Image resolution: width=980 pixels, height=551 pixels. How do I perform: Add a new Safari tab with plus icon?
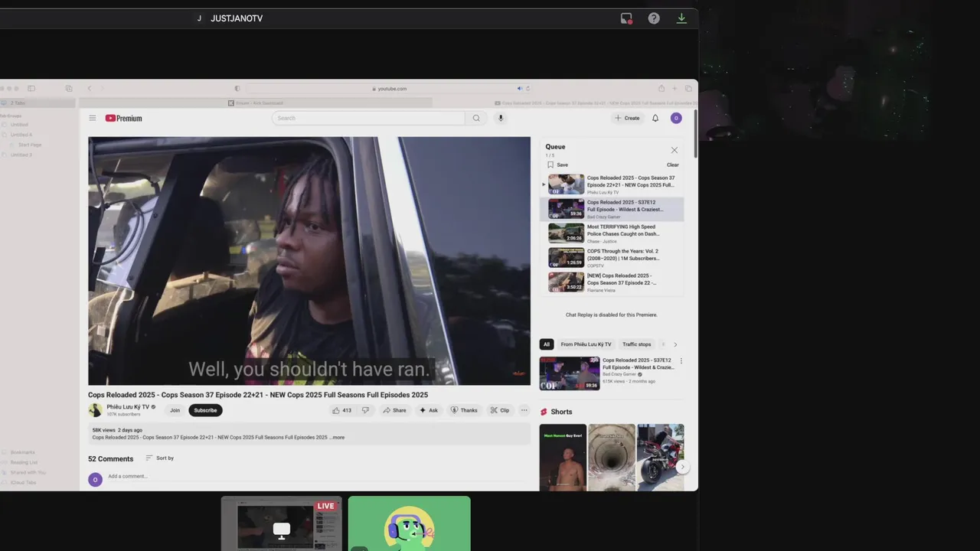(675, 89)
